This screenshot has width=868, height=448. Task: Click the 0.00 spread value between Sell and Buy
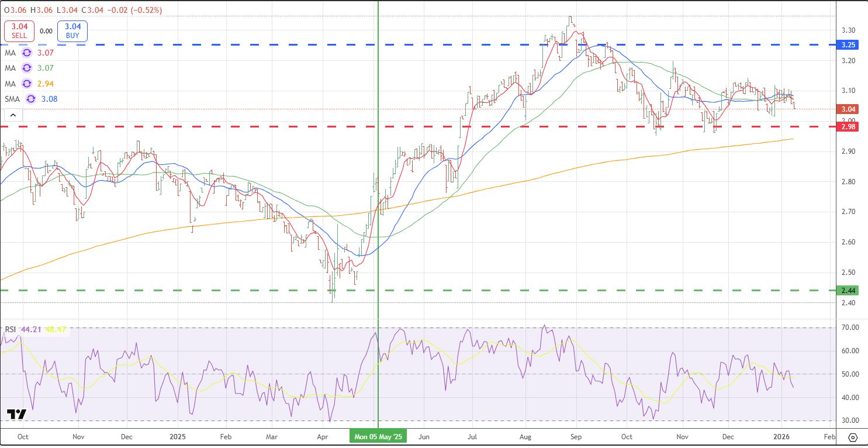point(47,32)
